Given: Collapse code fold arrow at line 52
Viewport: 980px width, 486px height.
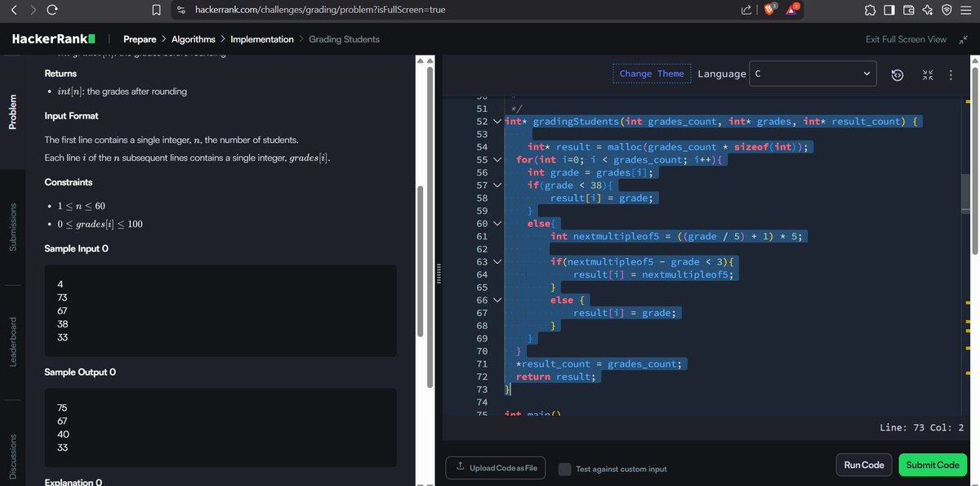Looking at the screenshot, I should click(x=497, y=121).
